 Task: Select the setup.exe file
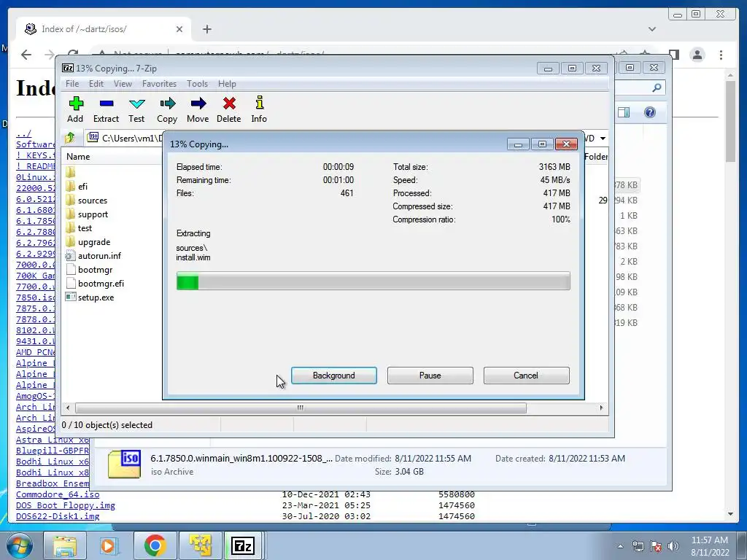96,297
